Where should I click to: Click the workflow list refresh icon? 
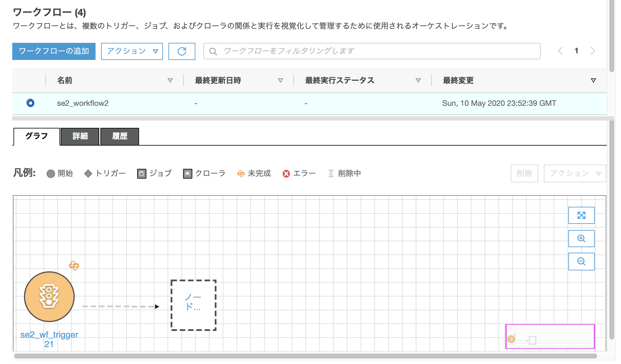[181, 51]
